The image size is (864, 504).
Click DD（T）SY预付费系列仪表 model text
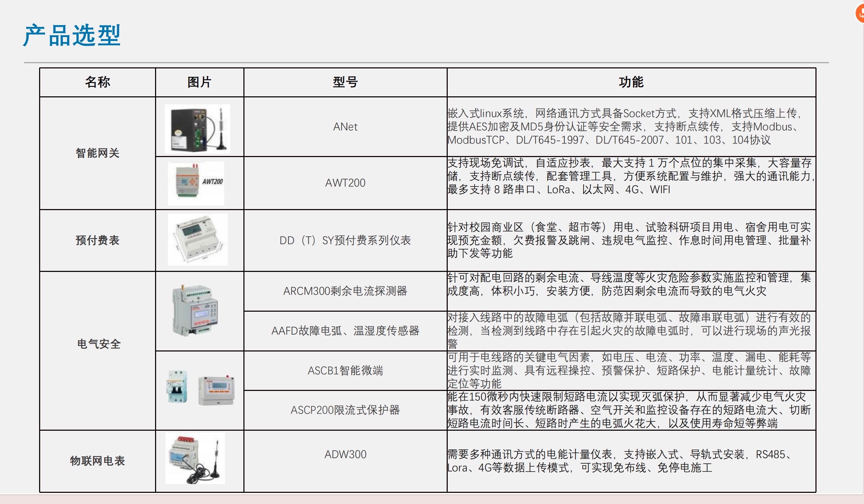[345, 240]
